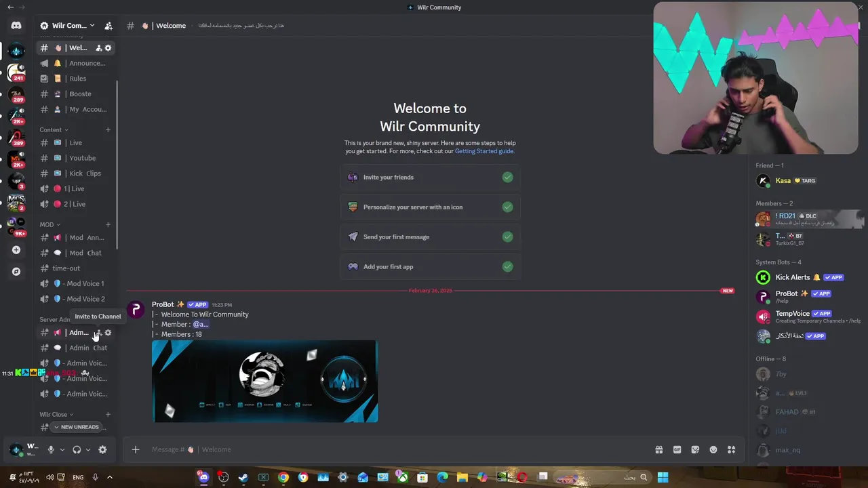Click the invite members icon beside server name

(x=108, y=26)
